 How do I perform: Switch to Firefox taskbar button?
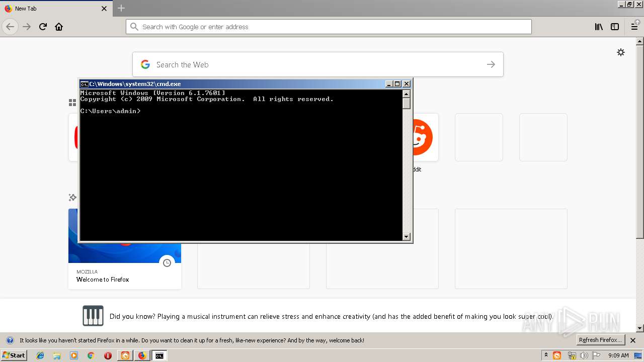pyautogui.click(x=142, y=355)
